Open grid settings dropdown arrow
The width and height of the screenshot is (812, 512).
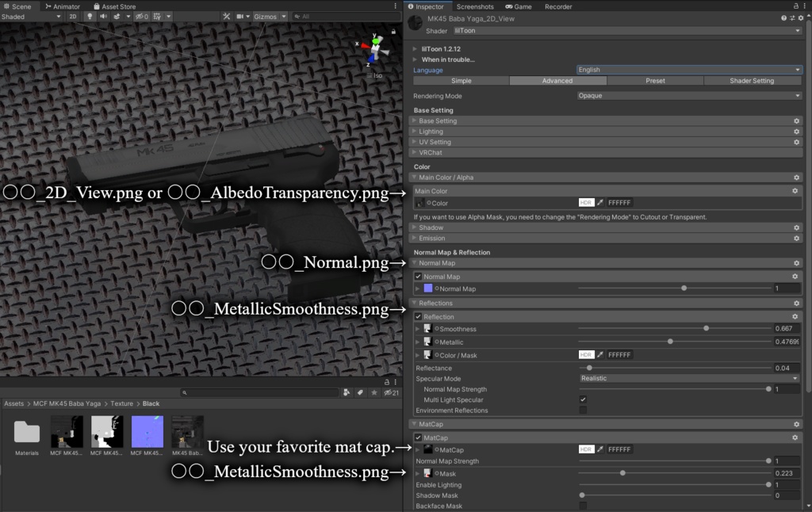[x=168, y=17]
